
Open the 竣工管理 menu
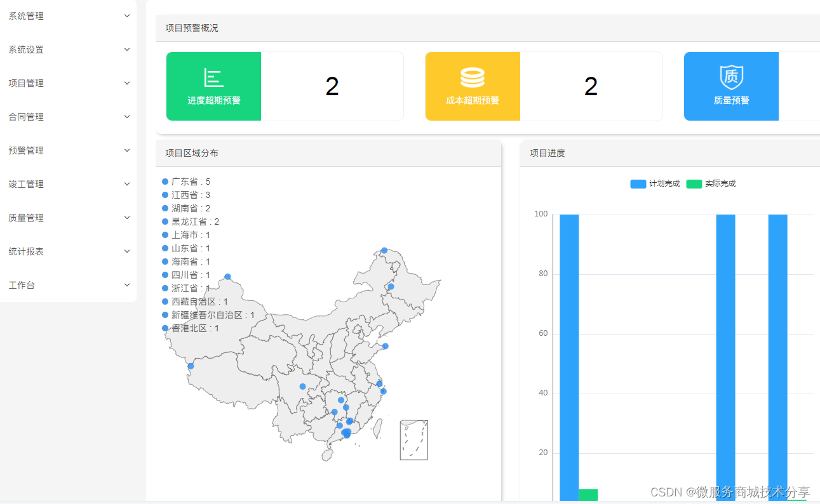[68, 184]
